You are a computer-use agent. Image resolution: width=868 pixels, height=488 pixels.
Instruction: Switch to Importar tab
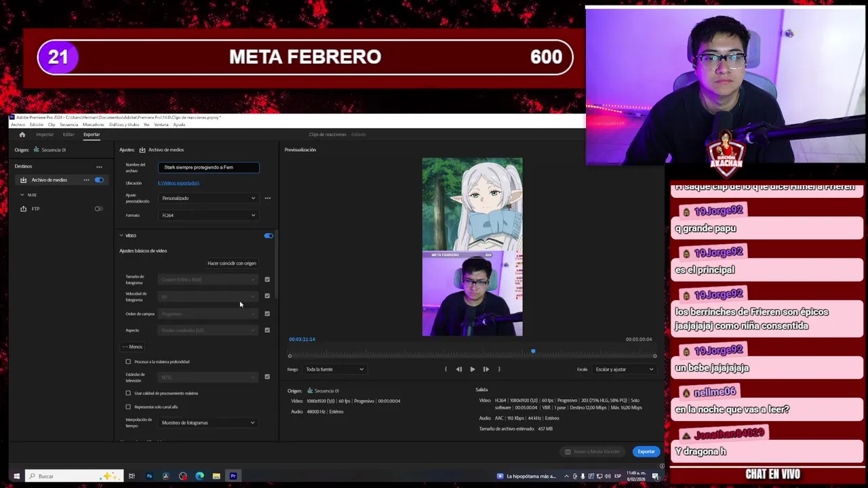[x=45, y=134]
